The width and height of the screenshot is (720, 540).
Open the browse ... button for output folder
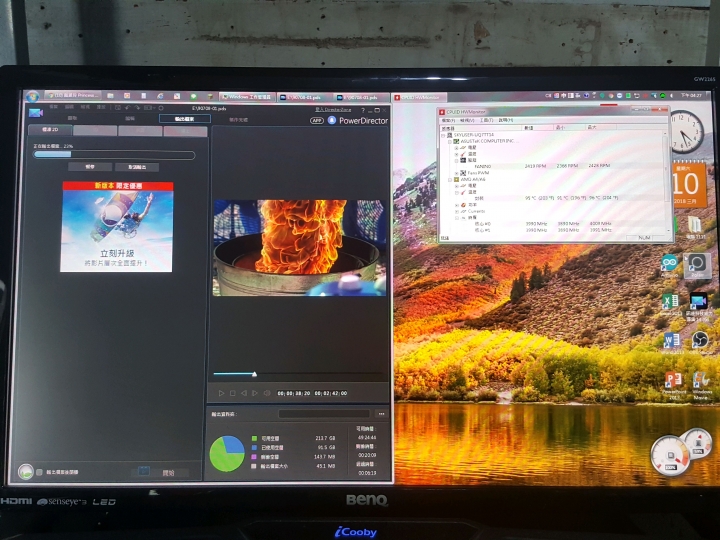(x=381, y=414)
